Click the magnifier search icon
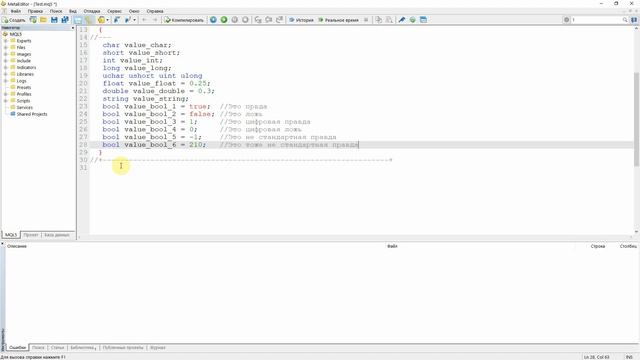The image size is (640, 360). pos(625,20)
